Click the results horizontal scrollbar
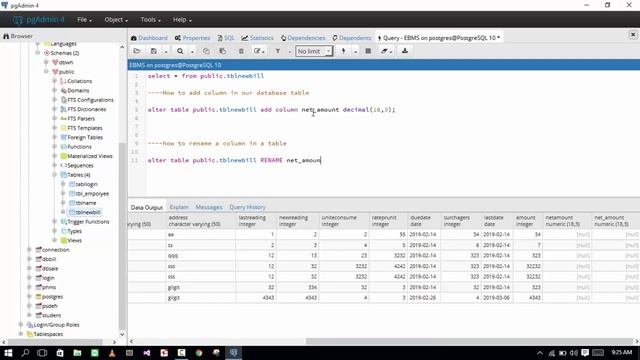Viewport: 640px width, 360px height. click(x=469, y=341)
